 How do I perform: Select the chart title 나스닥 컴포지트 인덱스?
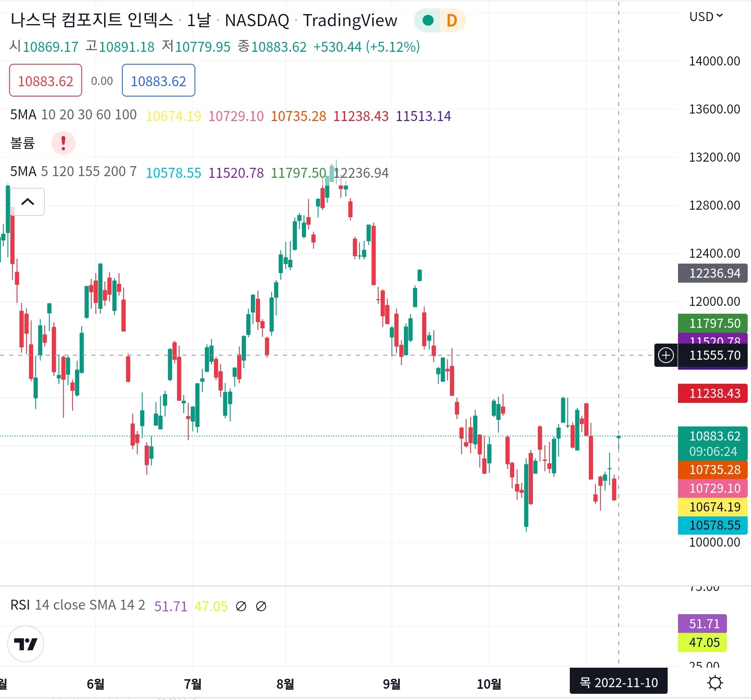point(92,20)
